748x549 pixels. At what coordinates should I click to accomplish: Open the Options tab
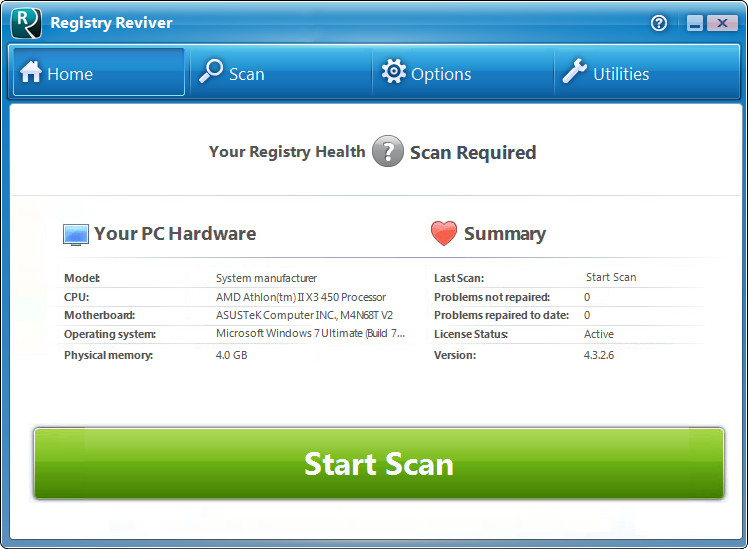pyautogui.click(x=463, y=72)
